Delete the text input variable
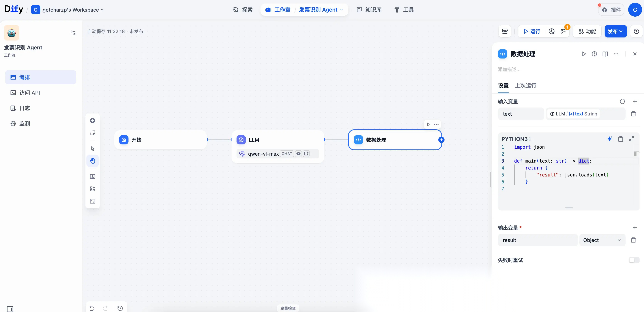Viewport: 644px width, 312px height. point(633,114)
